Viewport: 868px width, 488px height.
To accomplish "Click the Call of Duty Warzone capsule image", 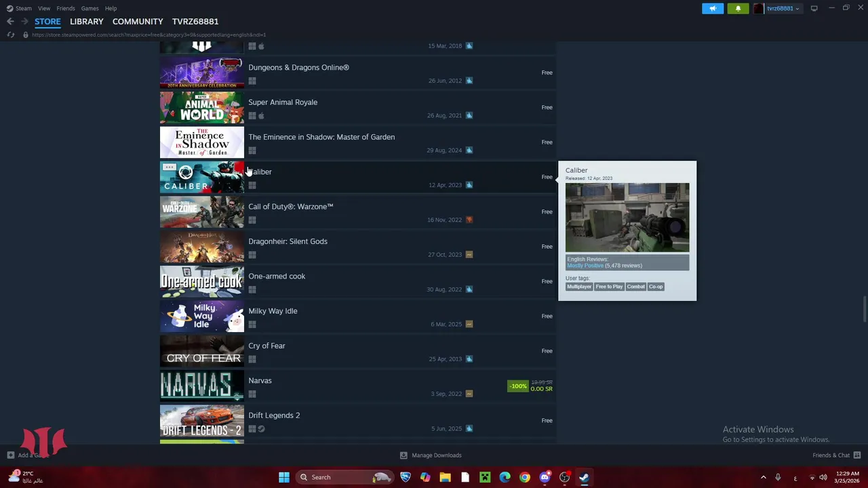I will coord(202,211).
